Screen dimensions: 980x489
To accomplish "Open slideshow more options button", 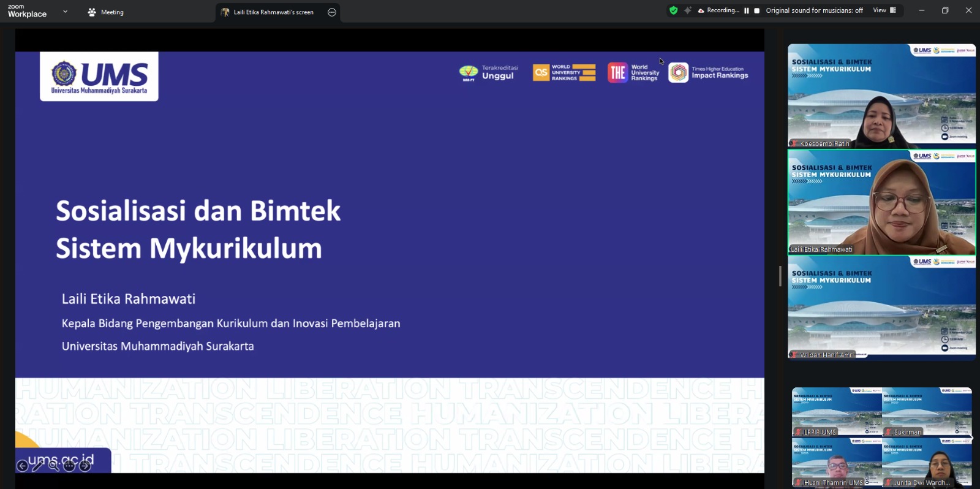I will [69, 466].
